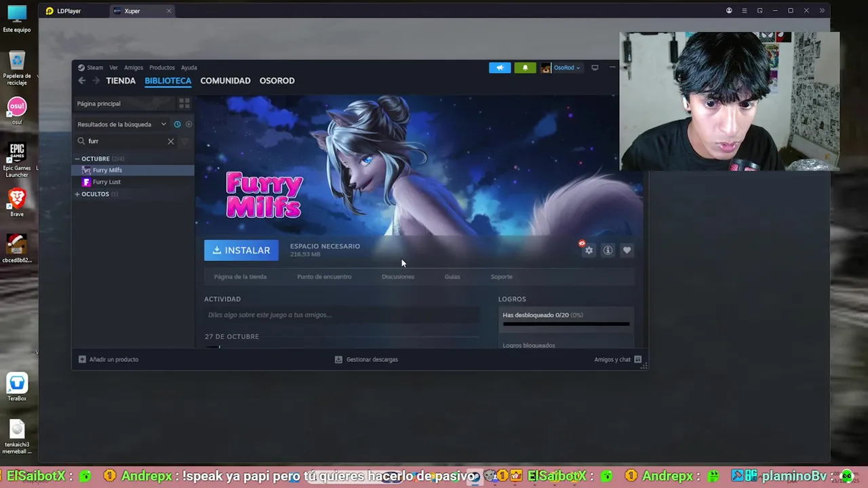
Task: Open the green notifications bell
Action: pyautogui.click(x=525, y=68)
